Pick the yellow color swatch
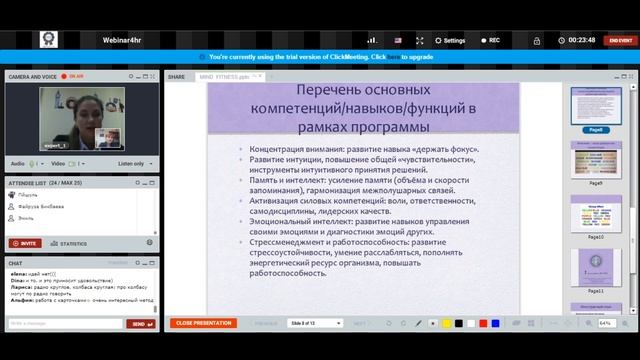The width and height of the screenshot is (640, 360). pyautogui.click(x=447, y=323)
